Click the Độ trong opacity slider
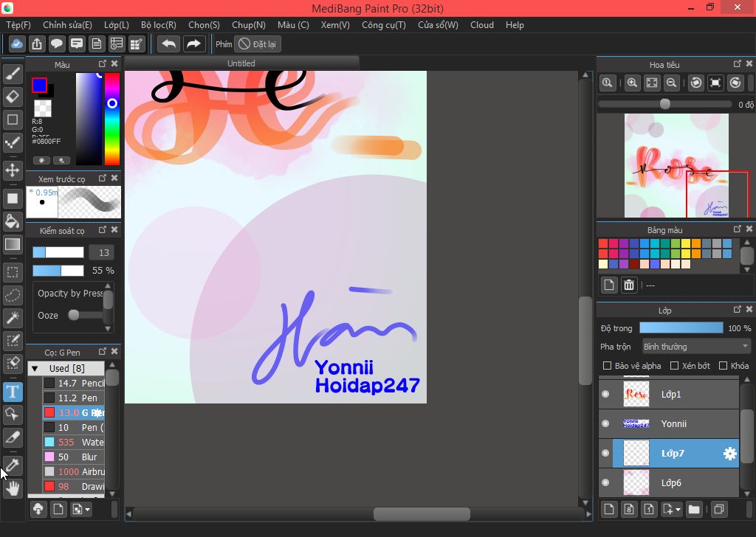Screen dimensions: 756x537 click(681, 328)
